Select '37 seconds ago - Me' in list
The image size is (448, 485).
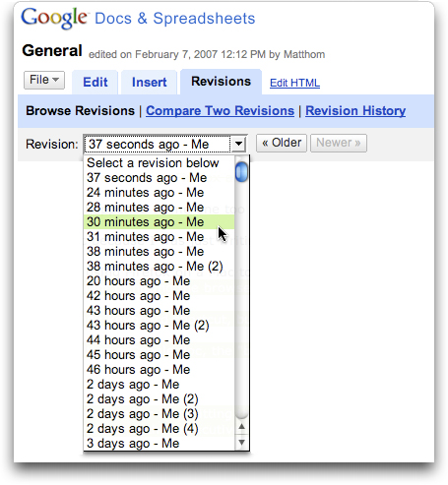(x=160, y=178)
